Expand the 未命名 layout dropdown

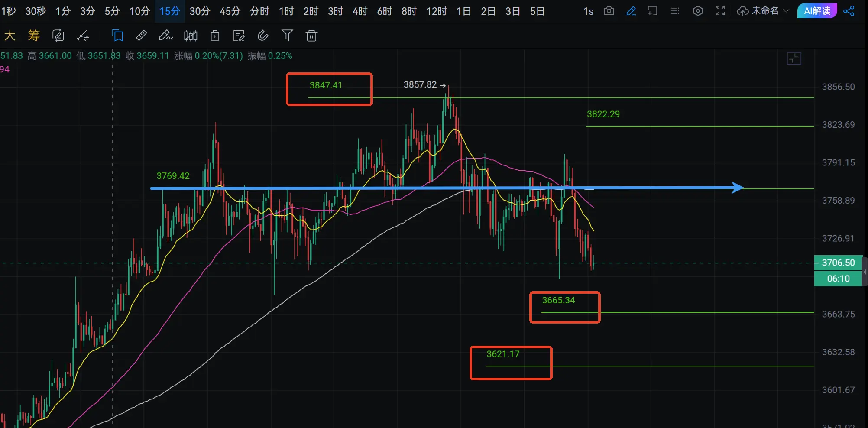point(770,11)
